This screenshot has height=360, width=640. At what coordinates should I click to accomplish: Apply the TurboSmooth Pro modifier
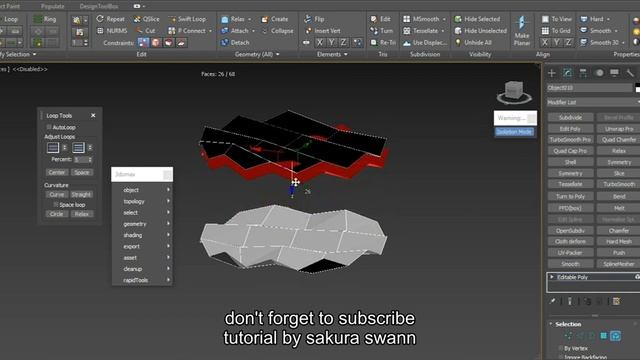[570, 140]
